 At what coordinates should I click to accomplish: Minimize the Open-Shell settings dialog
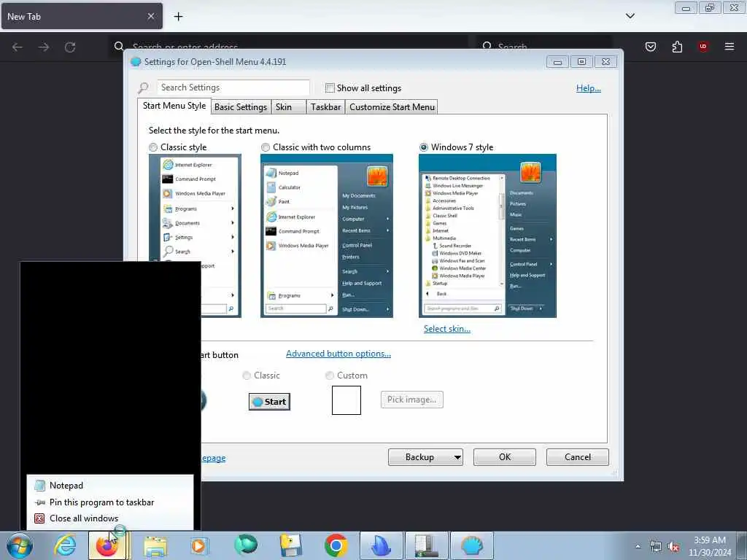[557, 62]
